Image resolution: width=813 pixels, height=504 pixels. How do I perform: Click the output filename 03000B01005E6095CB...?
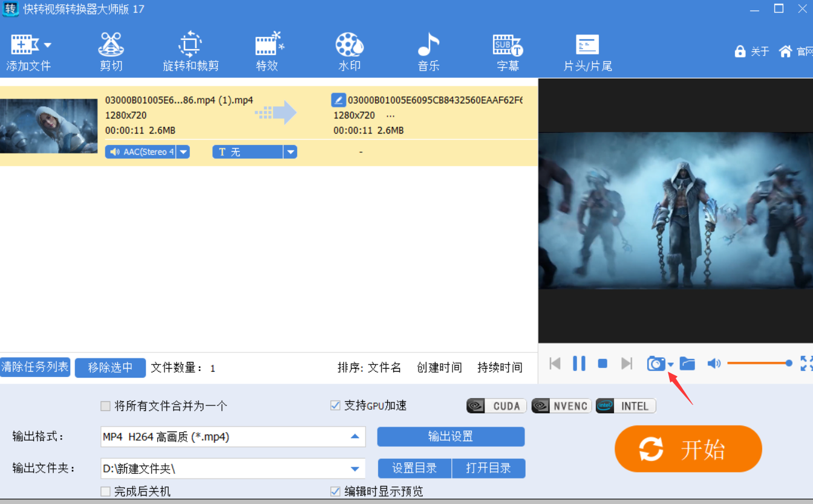[x=434, y=100]
